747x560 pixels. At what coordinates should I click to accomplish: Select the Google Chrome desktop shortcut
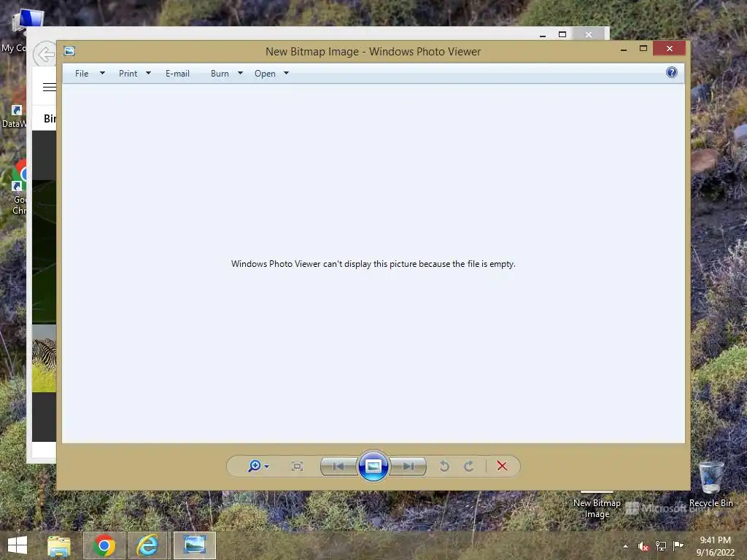click(x=18, y=188)
